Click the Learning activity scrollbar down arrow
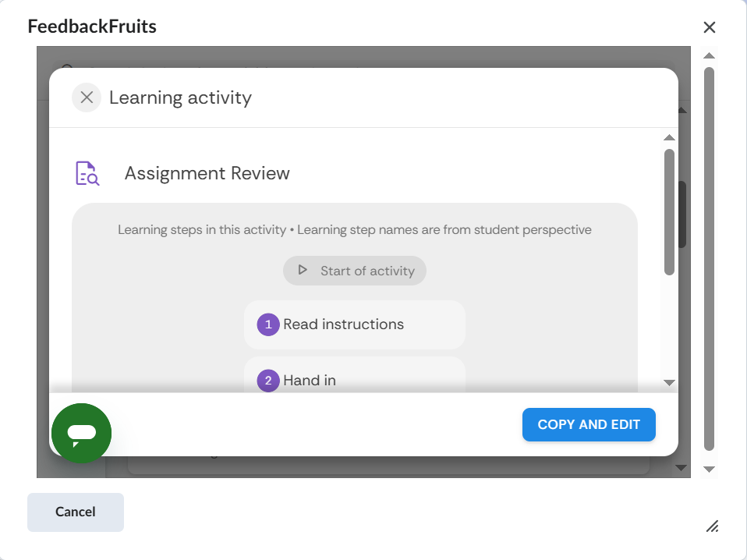This screenshot has width=747, height=560. tap(669, 383)
